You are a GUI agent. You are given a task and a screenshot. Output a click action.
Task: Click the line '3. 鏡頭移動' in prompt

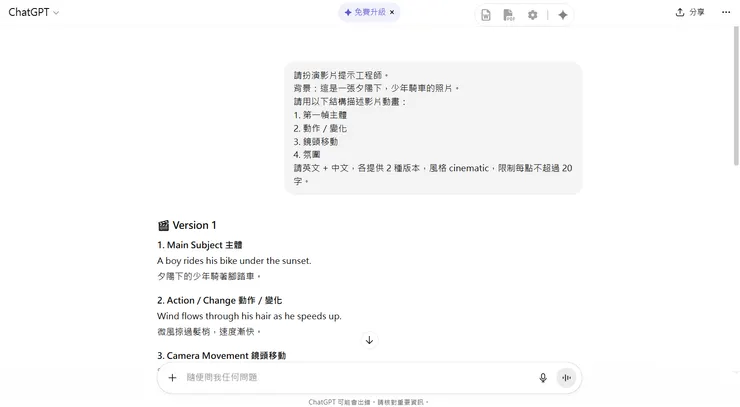click(x=316, y=141)
